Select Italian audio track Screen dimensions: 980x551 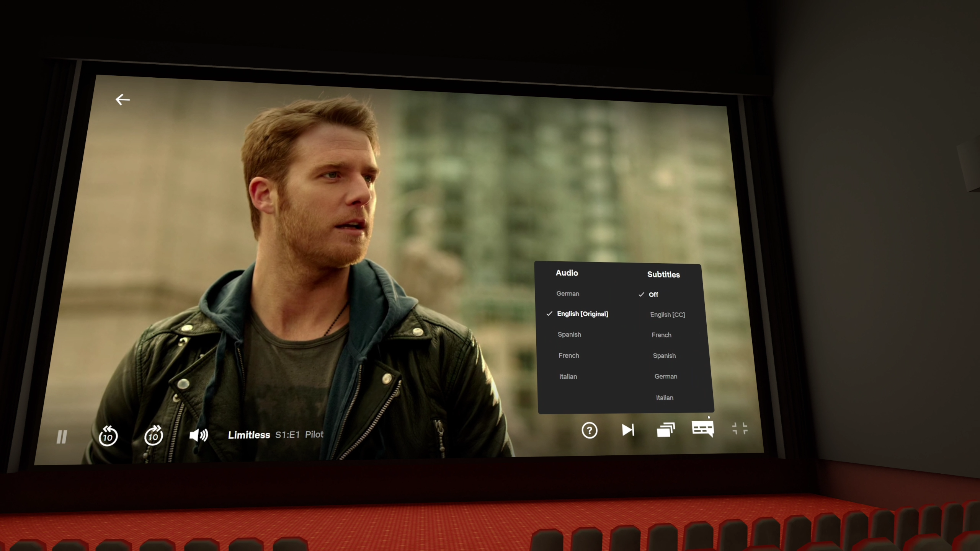pos(567,376)
